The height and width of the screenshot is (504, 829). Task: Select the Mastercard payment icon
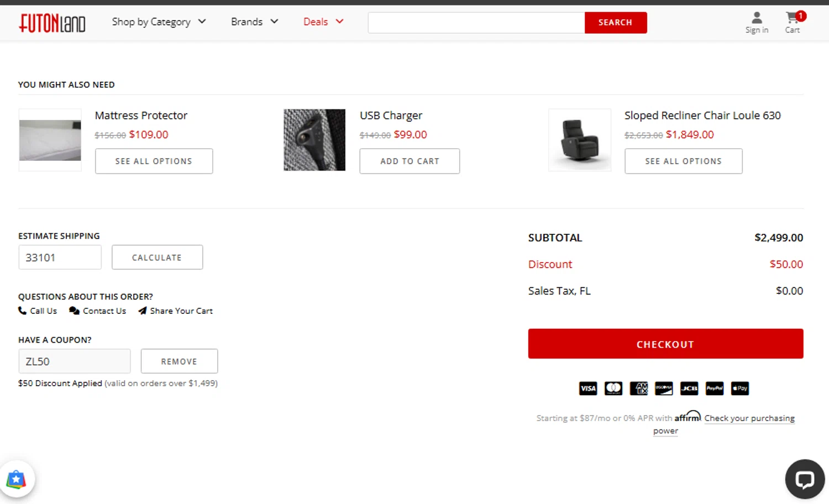[x=613, y=389]
